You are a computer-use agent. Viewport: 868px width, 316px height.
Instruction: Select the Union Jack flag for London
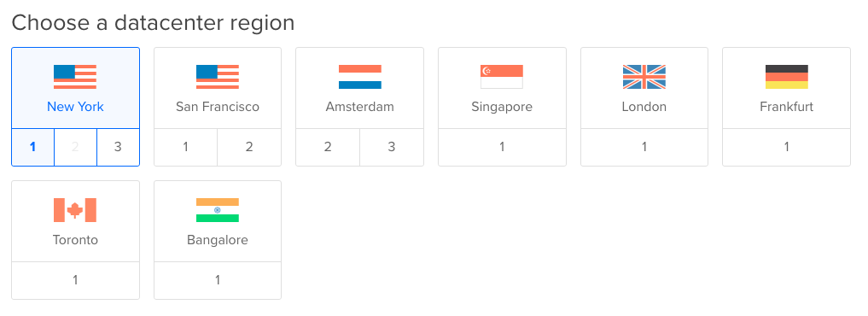[644, 77]
